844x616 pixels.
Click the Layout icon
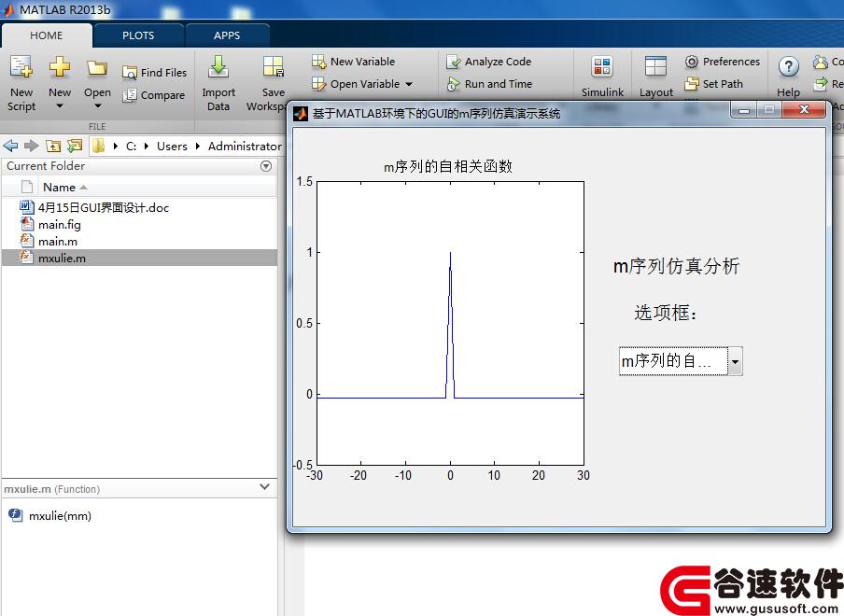[655, 66]
